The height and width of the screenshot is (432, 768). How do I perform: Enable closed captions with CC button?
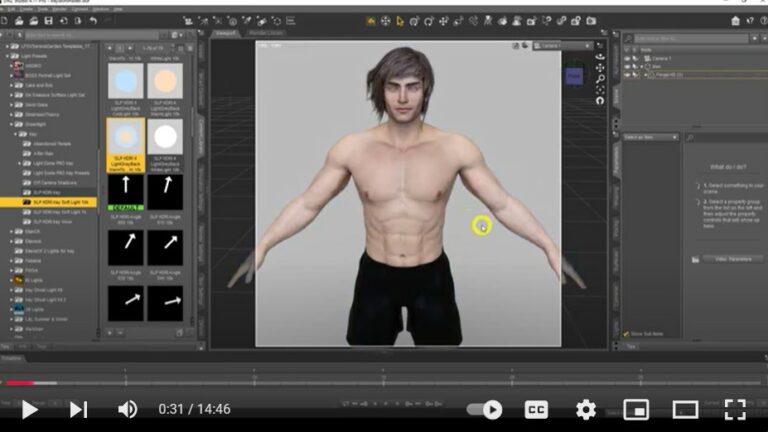click(x=536, y=409)
